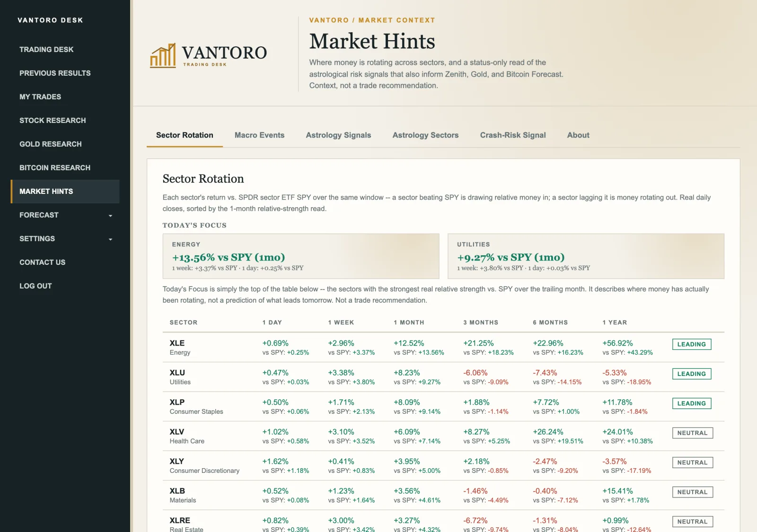
Task: Open My Trades in sidebar
Action: pos(40,97)
